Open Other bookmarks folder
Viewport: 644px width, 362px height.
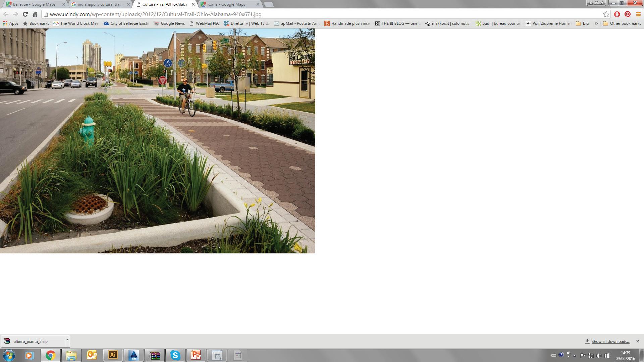(x=622, y=23)
